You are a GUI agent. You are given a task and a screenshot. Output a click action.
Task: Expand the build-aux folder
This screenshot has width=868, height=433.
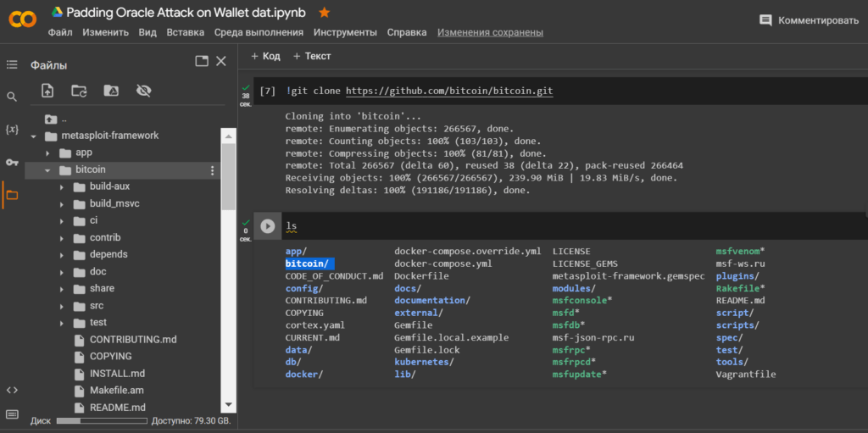coord(62,187)
